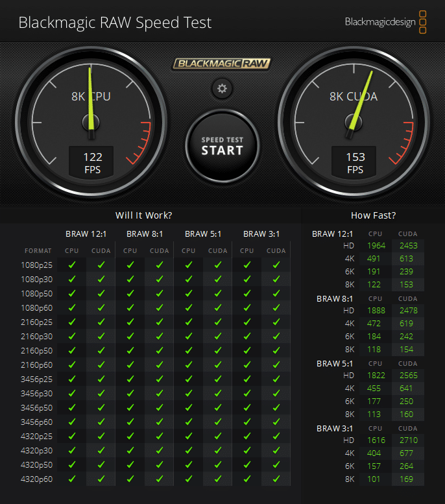Viewport: 445px width, 504px height.
Task: Click BRAW 3:1 HD CUDA value 2710
Action: tap(408, 440)
